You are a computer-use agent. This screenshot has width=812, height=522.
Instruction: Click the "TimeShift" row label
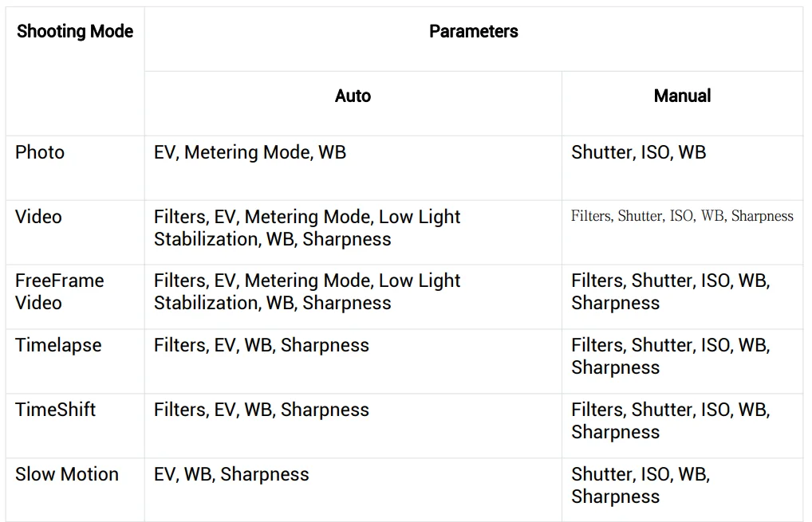click(x=55, y=410)
